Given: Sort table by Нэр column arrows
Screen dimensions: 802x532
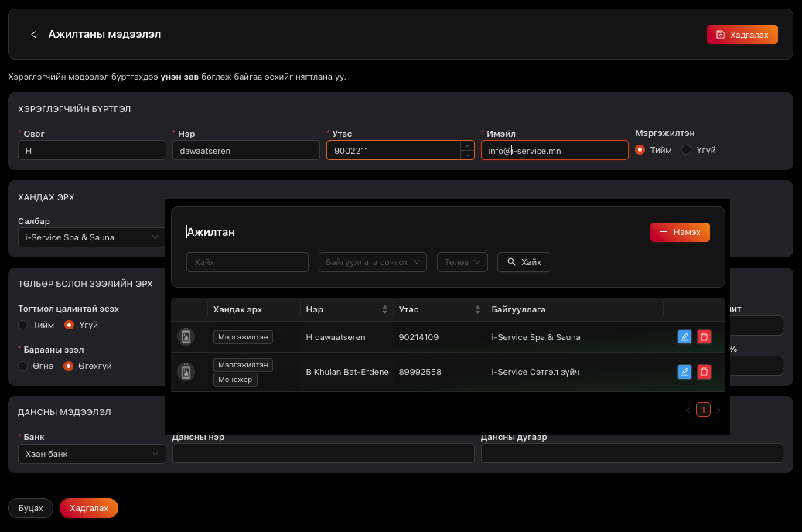Looking at the screenshot, I should [385, 309].
